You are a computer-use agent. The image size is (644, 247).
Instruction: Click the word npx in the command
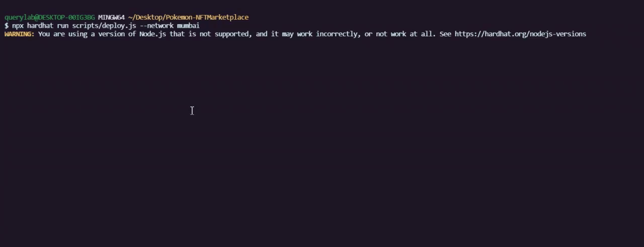click(x=18, y=25)
